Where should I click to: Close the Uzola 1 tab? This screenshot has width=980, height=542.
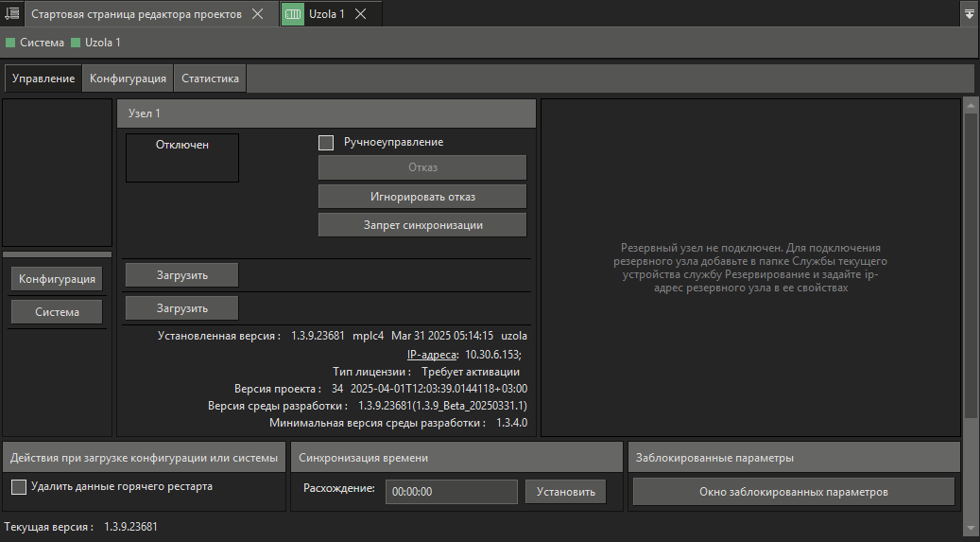tap(361, 14)
